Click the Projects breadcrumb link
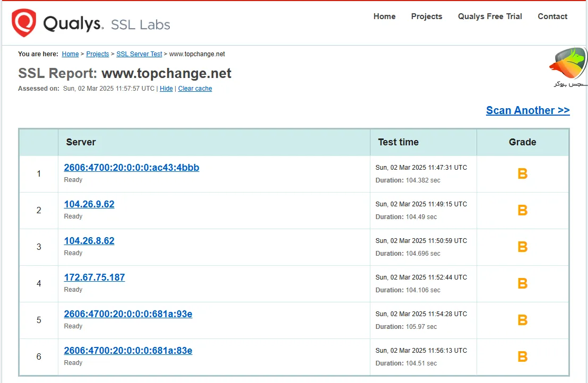The height and width of the screenshot is (383, 588). pos(98,54)
